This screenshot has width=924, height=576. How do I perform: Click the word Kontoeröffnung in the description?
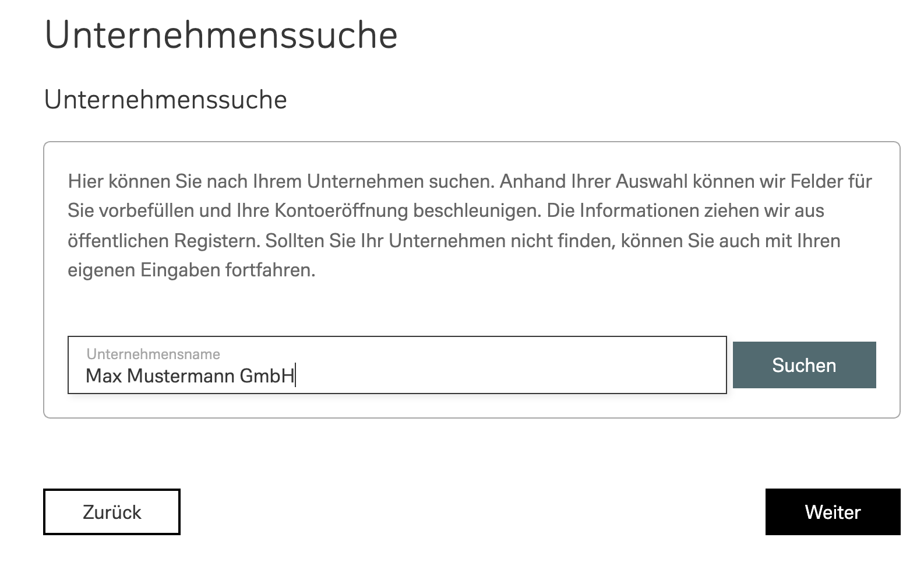341,210
